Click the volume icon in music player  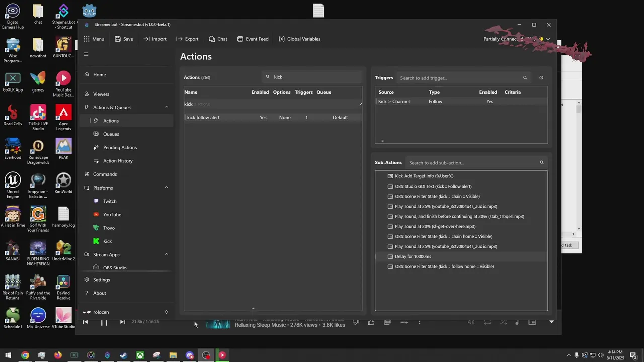pos(471,322)
